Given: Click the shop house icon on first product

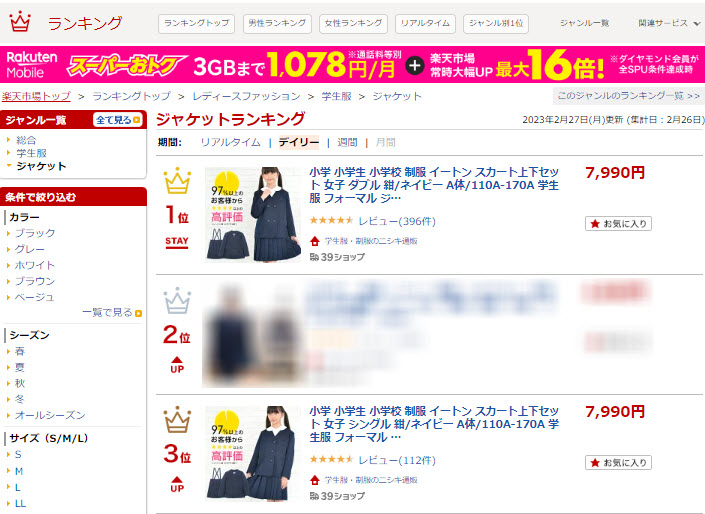Looking at the screenshot, I should tap(315, 241).
